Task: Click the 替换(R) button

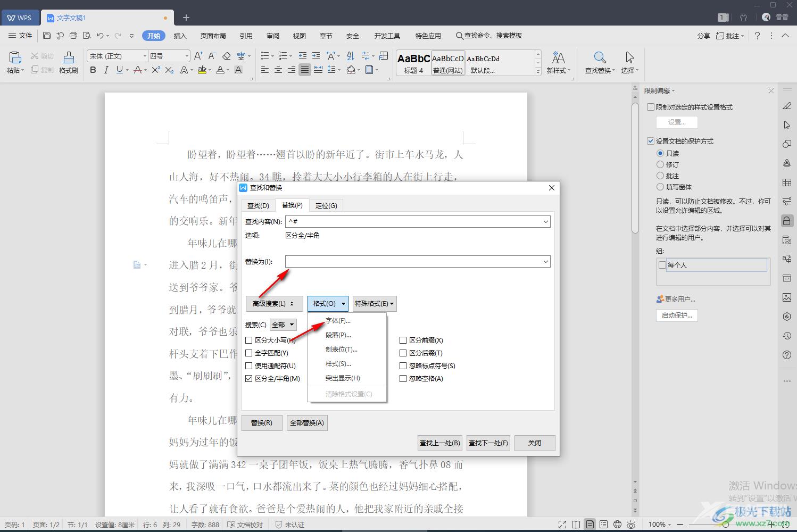Action: 262,423
